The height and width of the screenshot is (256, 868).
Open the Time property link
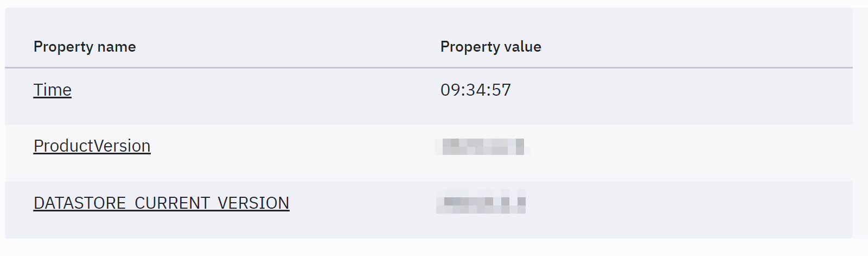pos(53,90)
